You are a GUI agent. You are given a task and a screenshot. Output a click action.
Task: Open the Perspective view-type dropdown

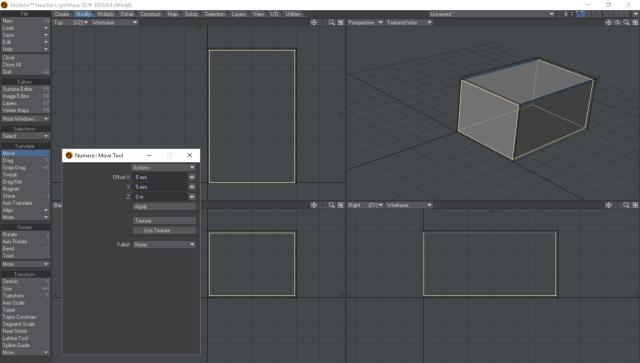tap(365, 22)
